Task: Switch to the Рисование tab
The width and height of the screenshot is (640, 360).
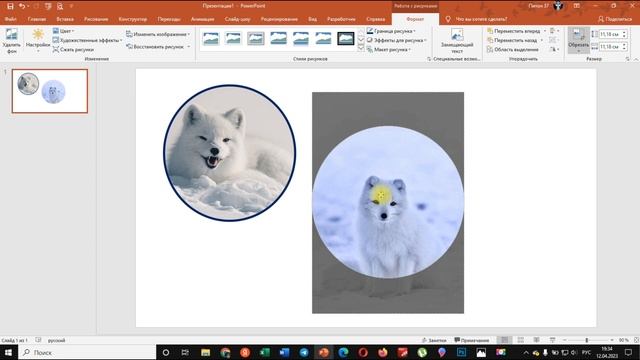Action: [x=96, y=19]
